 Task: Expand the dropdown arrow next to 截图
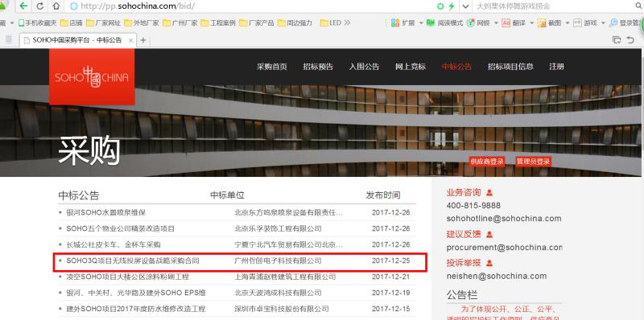coord(568,23)
